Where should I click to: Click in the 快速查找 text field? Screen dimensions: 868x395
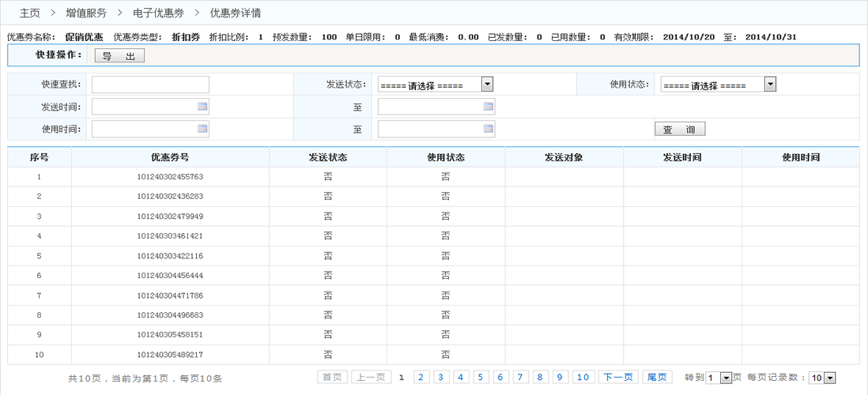click(x=150, y=85)
